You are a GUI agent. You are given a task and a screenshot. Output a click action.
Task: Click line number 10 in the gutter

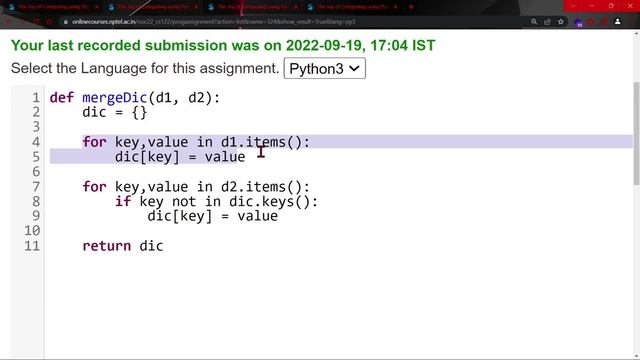click(x=32, y=231)
